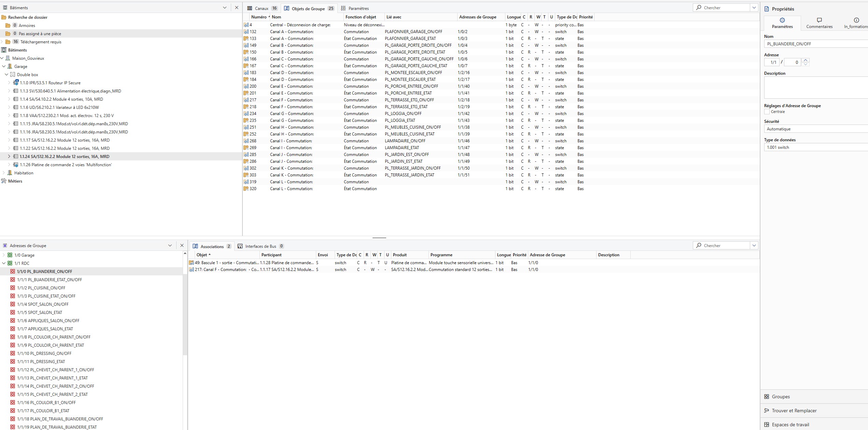The height and width of the screenshot is (430, 868).
Task: Open the Commentaires icon tab
Action: point(819,20)
